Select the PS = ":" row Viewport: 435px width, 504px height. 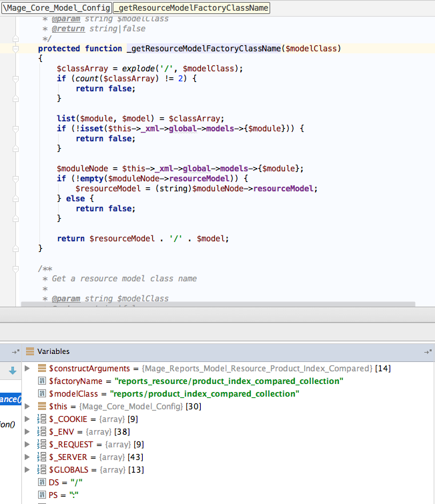(228, 495)
